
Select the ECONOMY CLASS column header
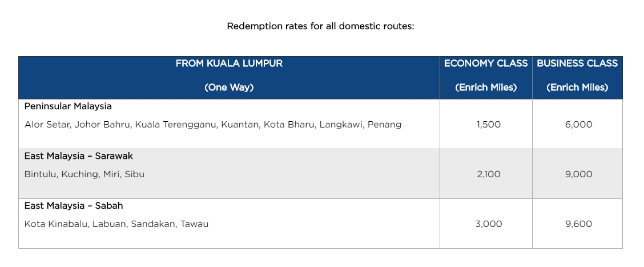click(x=486, y=63)
